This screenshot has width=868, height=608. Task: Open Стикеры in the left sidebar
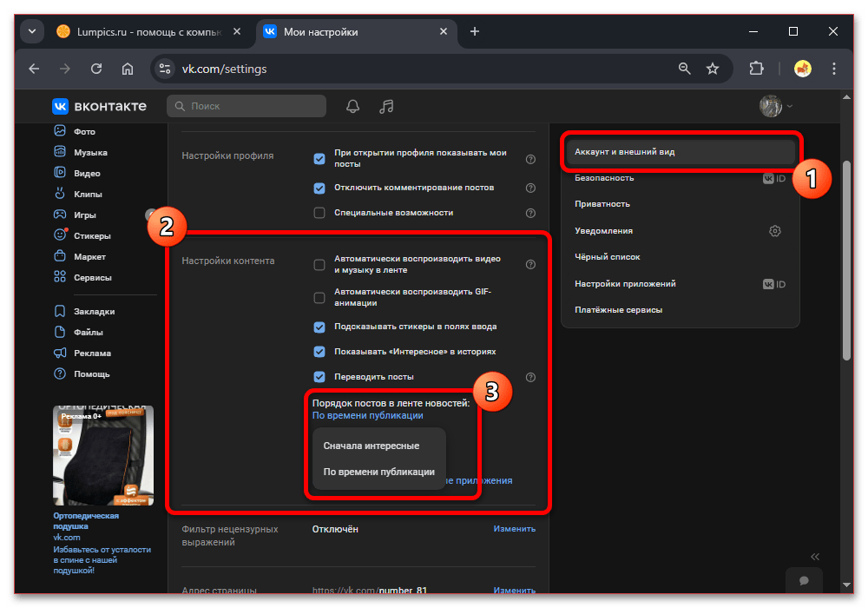(x=92, y=236)
